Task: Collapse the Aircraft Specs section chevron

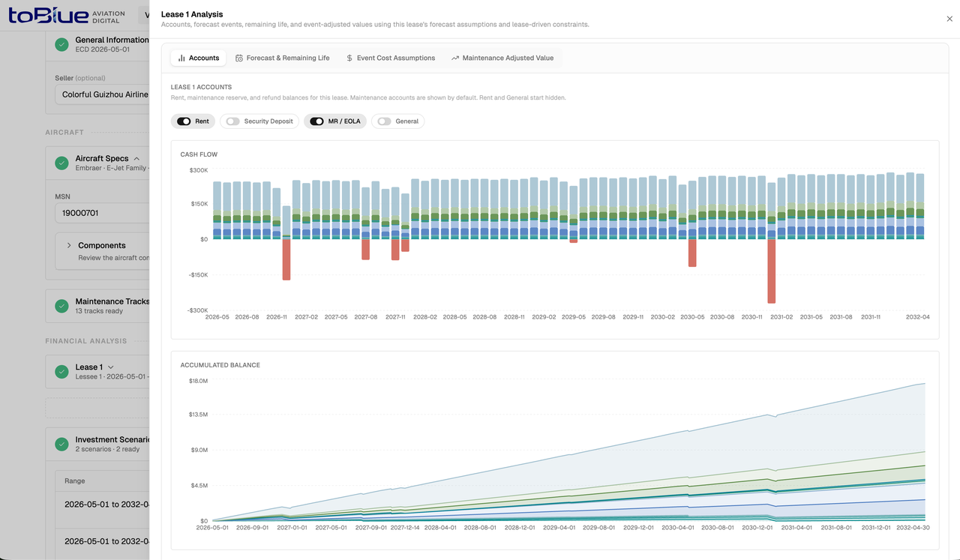Action: click(136, 158)
